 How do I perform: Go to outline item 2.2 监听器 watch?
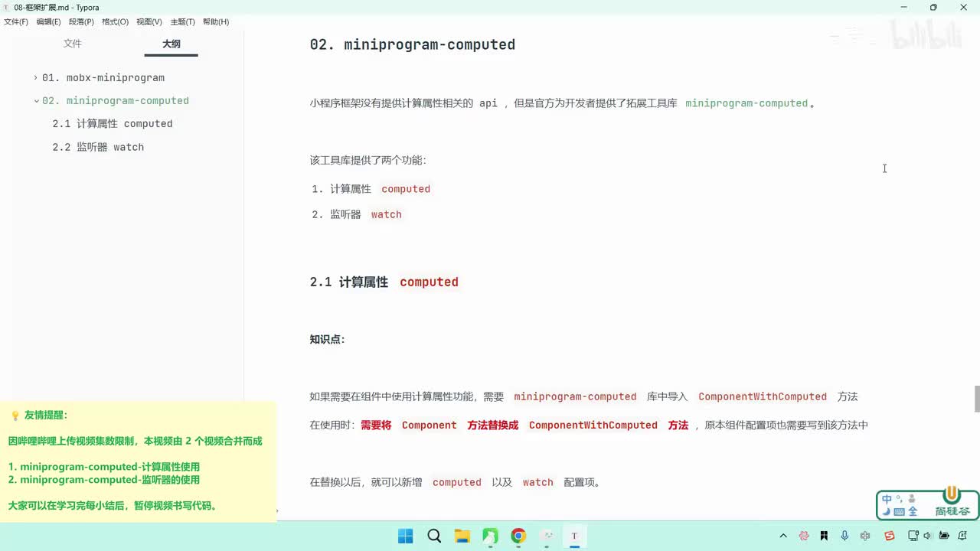pyautogui.click(x=98, y=147)
